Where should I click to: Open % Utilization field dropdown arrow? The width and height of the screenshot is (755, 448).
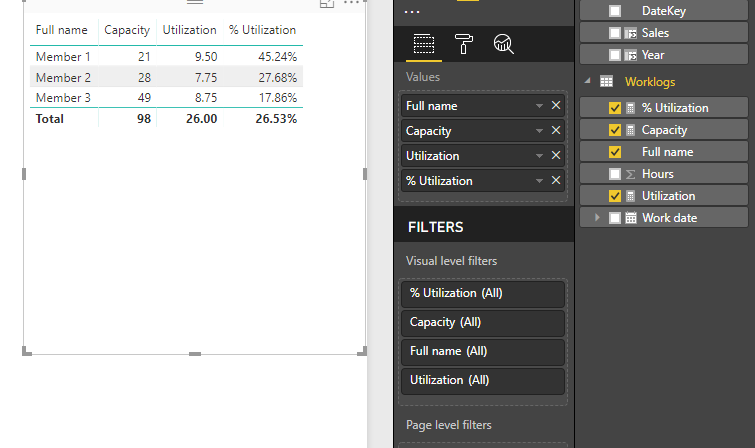539,181
